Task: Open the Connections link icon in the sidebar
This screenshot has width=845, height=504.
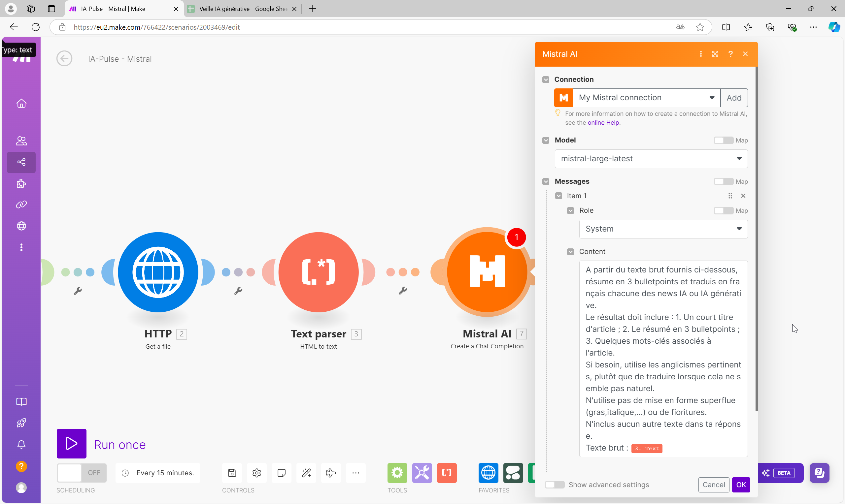Action: [x=21, y=205]
